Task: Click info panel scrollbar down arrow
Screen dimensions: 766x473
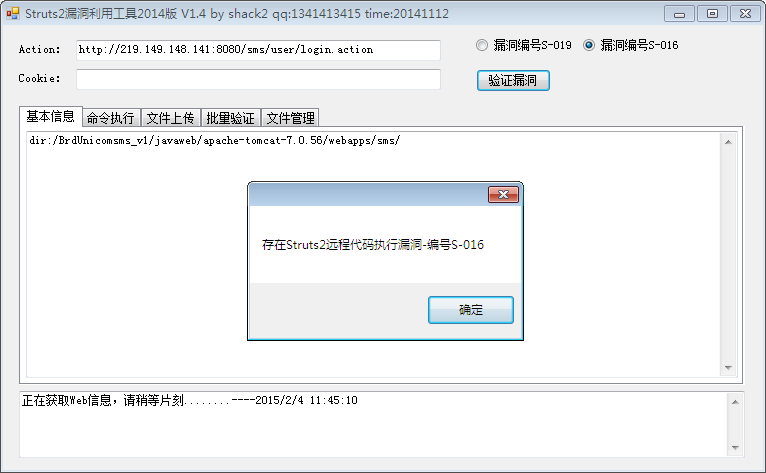Action: click(x=728, y=367)
